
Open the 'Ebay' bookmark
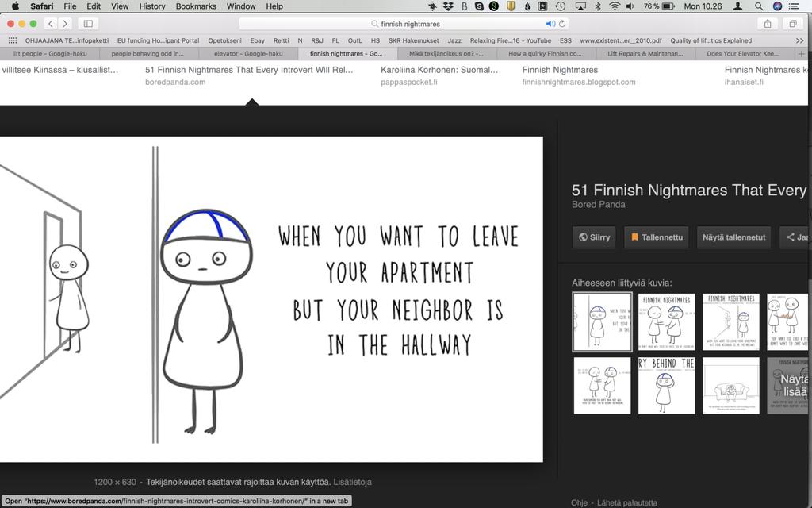(x=258, y=40)
